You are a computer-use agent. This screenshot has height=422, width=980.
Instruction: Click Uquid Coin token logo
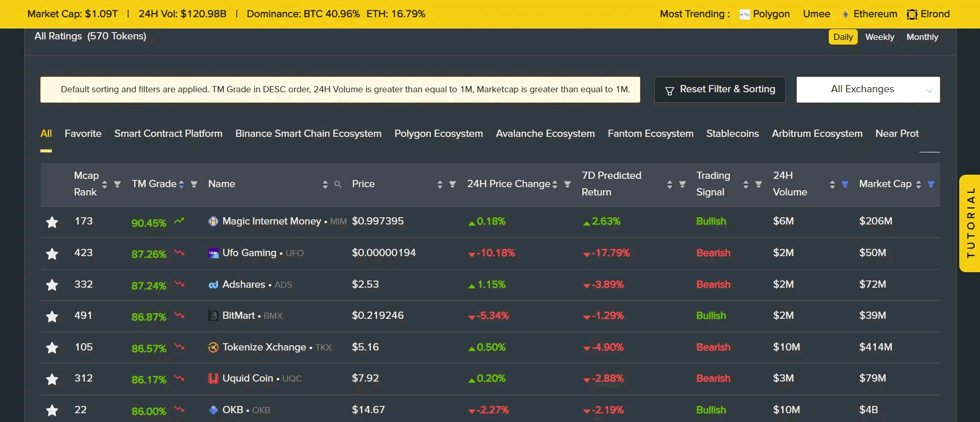coord(213,378)
